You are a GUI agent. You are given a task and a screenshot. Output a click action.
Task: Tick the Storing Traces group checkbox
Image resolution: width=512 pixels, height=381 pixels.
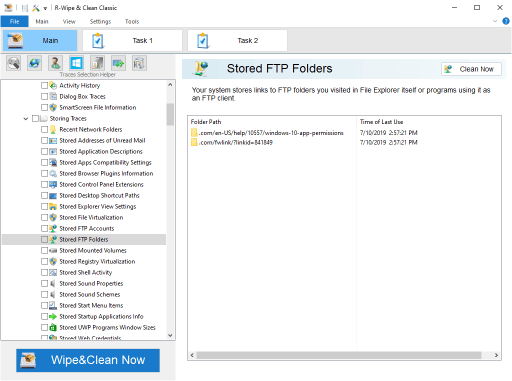click(x=35, y=118)
